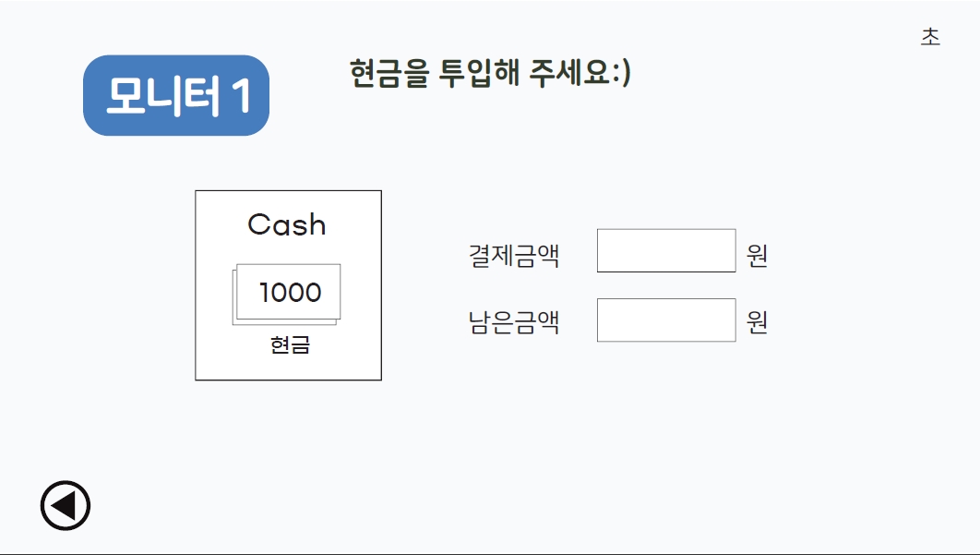Click the 결제금액 amount field
Image resolution: width=980 pixels, height=555 pixels.
point(665,250)
